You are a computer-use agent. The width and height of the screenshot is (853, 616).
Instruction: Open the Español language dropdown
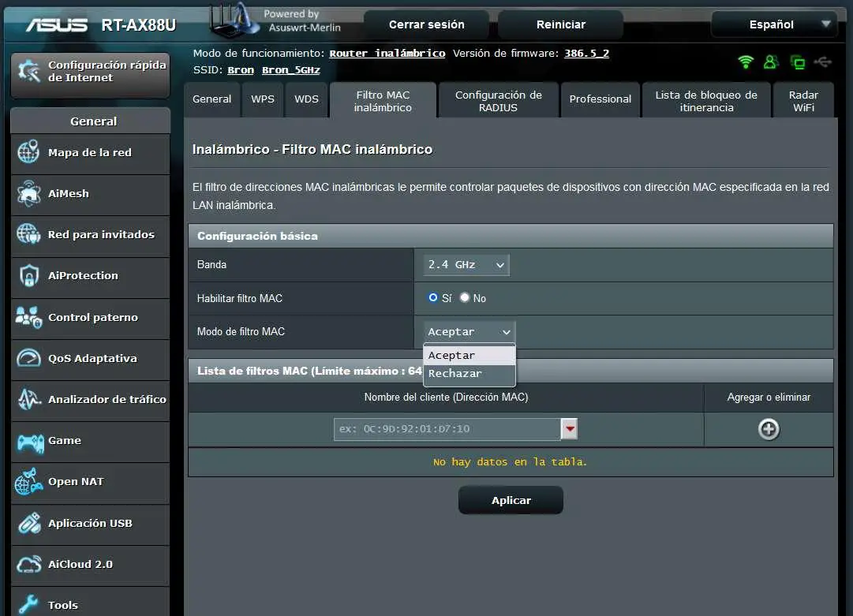773,24
